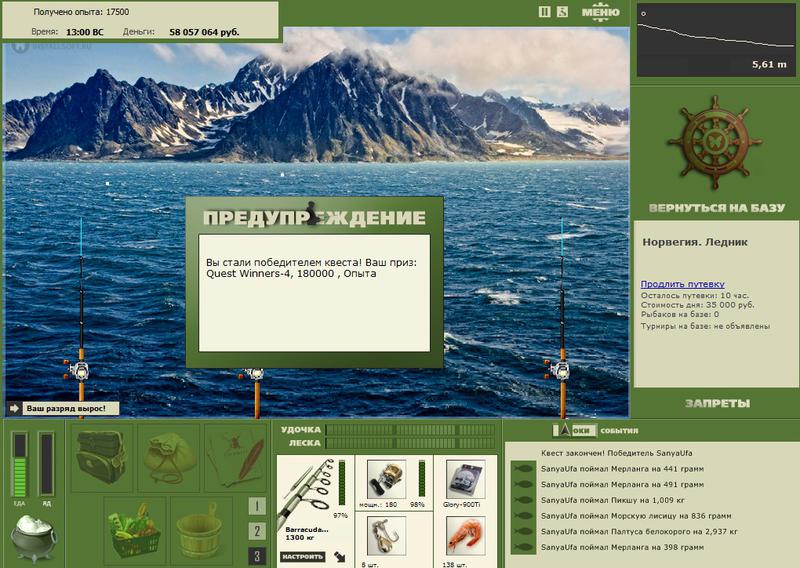Pause the game with the pause icon
This screenshot has height=568, width=800.
[x=544, y=12]
